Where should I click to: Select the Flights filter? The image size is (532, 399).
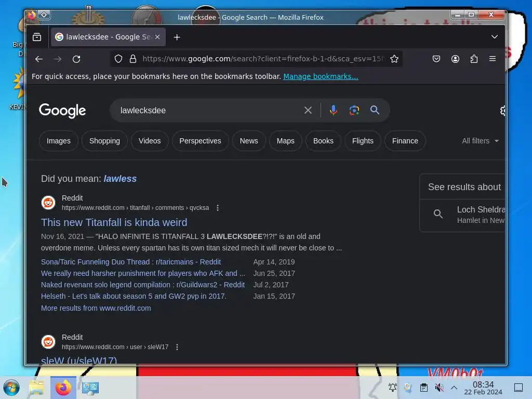[362, 141]
